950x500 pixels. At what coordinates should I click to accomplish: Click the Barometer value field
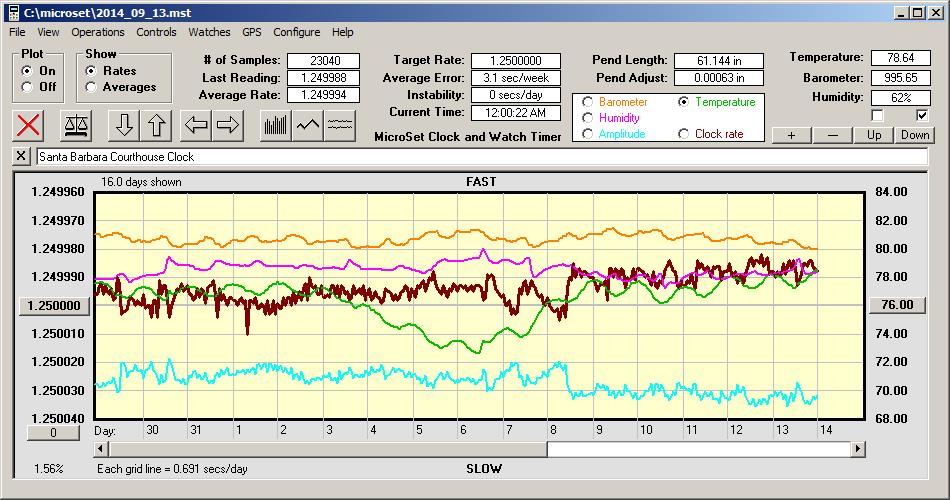click(900, 78)
